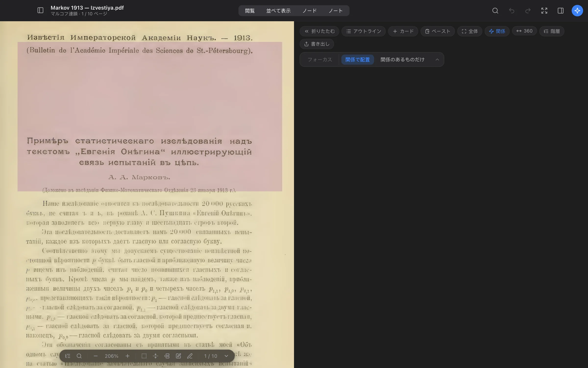Toggle the right split panel icon
This screenshot has height=368, width=588.
point(561,11)
